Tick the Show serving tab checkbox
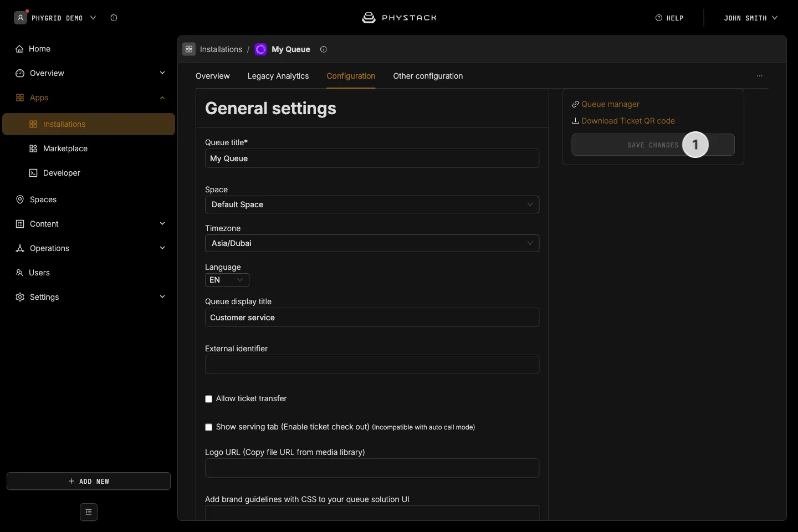This screenshot has width=798, height=532. [x=208, y=427]
